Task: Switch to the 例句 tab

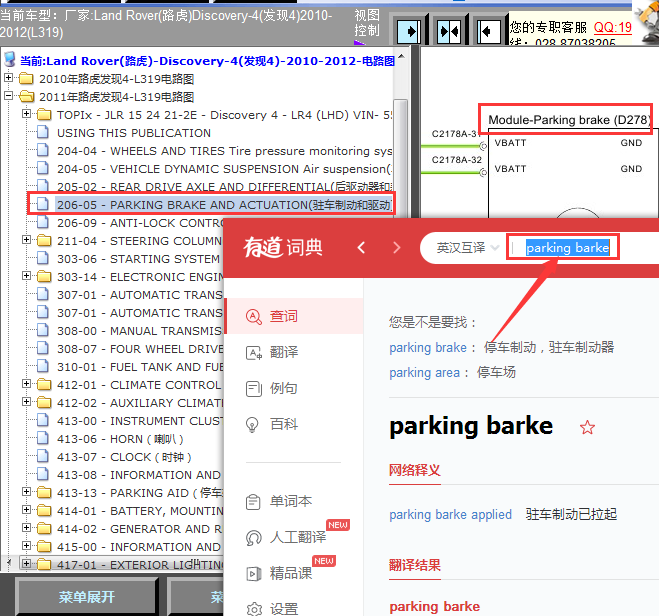Action: tap(294, 388)
